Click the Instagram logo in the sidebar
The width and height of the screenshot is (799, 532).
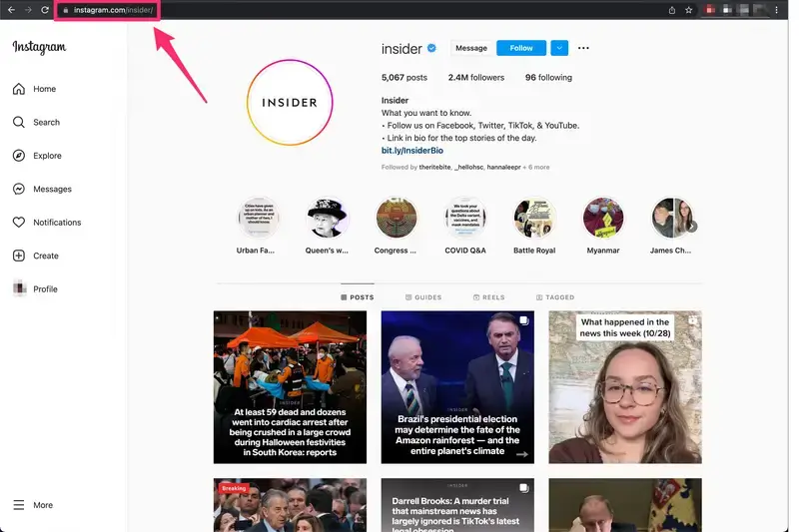pyautogui.click(x=39, y=47)
